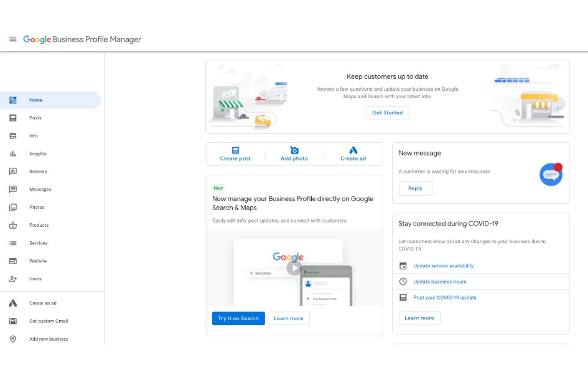The height and width of the screenshot is (373, 588).
Task: Click the Create ad icon in quick actions
Action: click(x=353, y=150)
